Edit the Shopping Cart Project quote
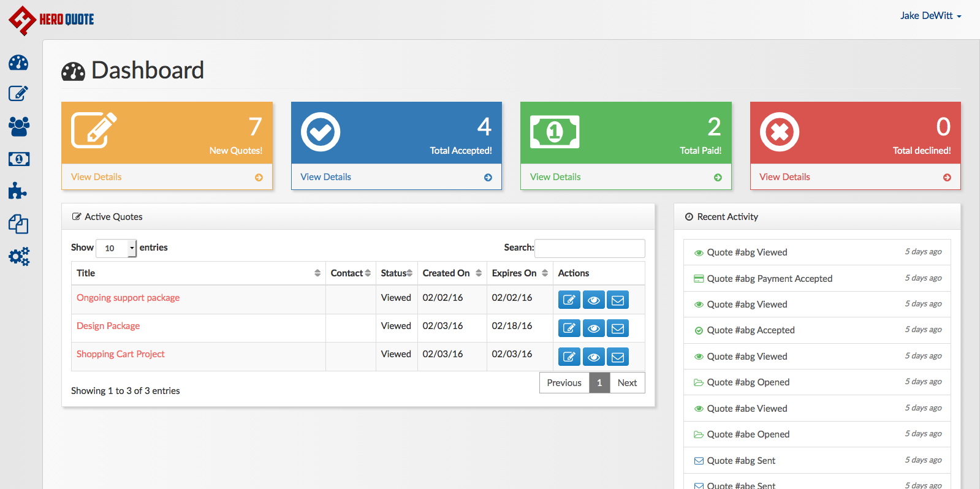980x489 pixels. click(x=569, y=357)
